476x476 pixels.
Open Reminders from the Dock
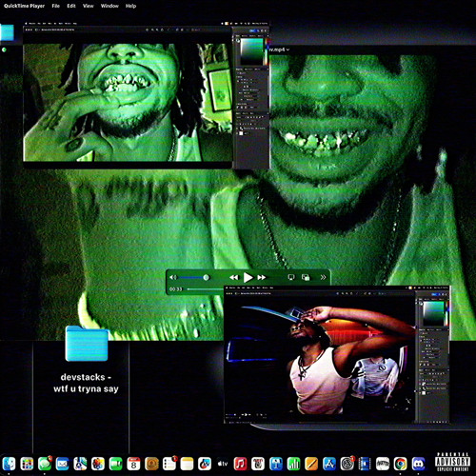tap(169, 464)
